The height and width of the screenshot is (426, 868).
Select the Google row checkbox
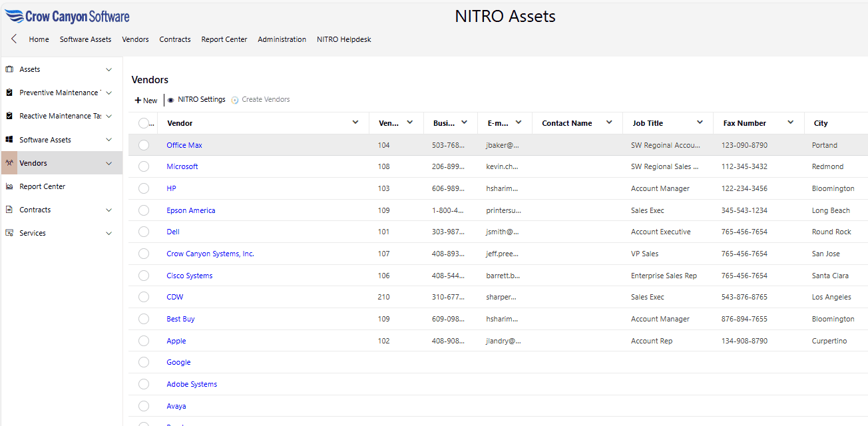pos(144,362)
